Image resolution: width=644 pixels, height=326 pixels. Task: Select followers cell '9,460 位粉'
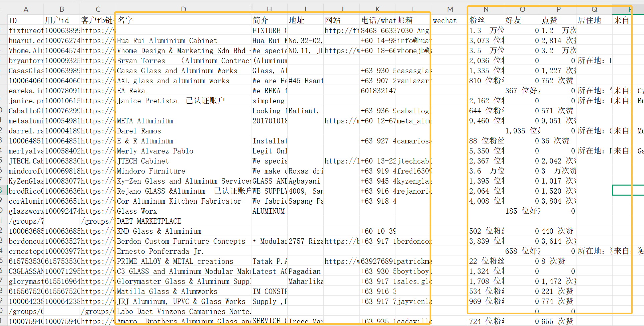(x=486, y=121)
